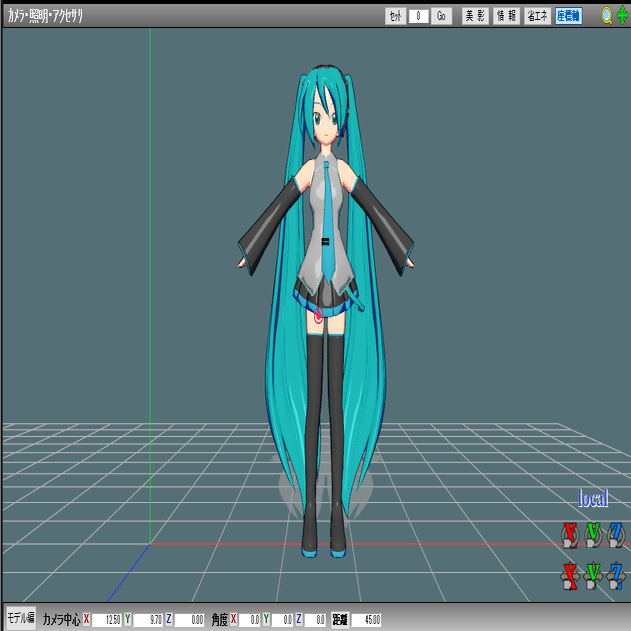Click the lower-row red X move icon
Viewport: 631px width, 631px height.
point(570,576)
